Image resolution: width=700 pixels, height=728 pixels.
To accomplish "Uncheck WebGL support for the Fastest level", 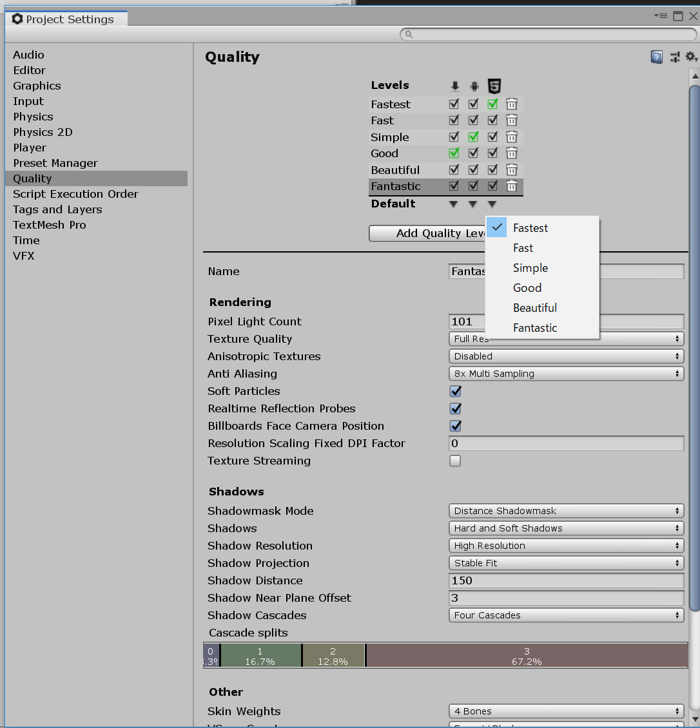I will click(492, 104).
